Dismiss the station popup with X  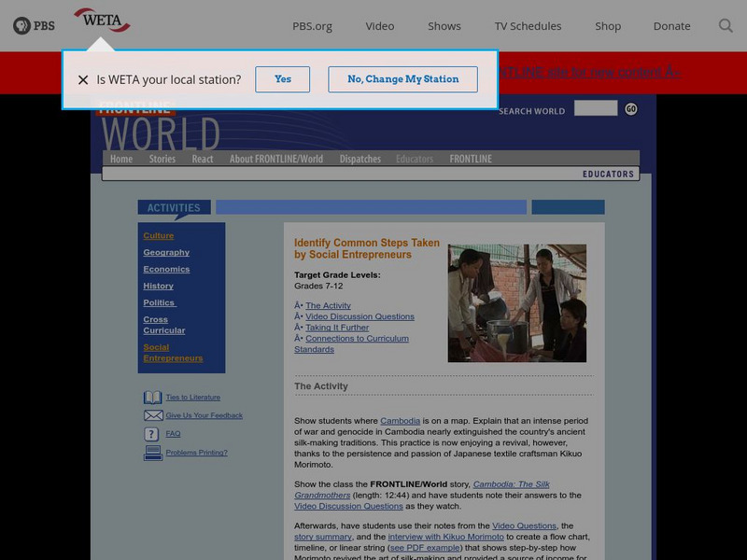coord(83,79)
